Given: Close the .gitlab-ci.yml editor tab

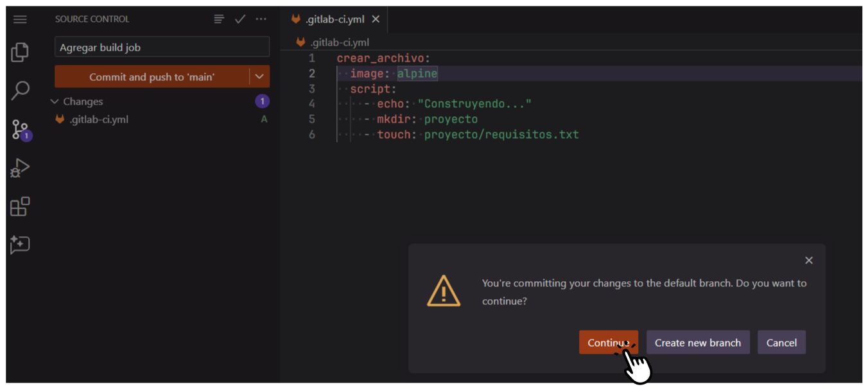Looking at the screenshot, I should coord(376,19).
